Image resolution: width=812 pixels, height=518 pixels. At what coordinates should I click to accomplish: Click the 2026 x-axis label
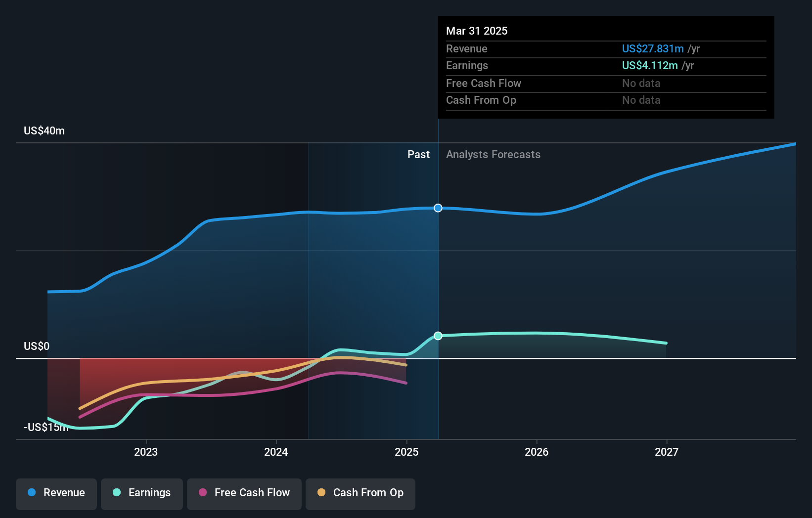pos(537,452)
